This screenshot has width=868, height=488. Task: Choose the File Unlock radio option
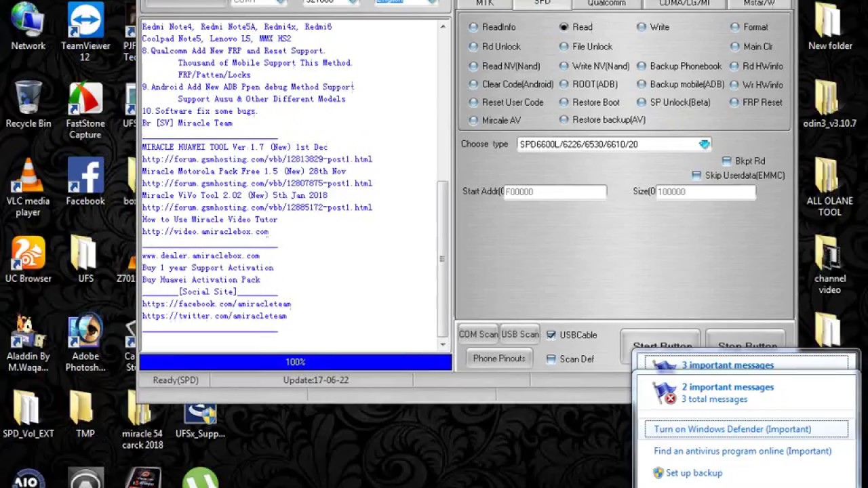click(x=564, y=46)
